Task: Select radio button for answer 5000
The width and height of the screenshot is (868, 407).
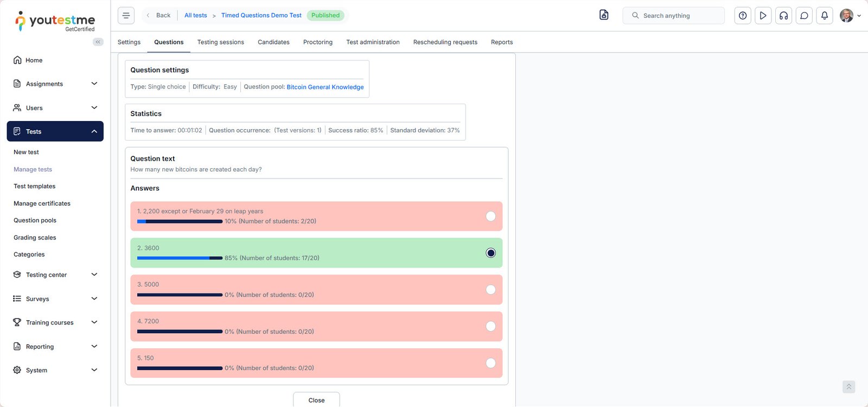Action: click(x=490, y=290)
